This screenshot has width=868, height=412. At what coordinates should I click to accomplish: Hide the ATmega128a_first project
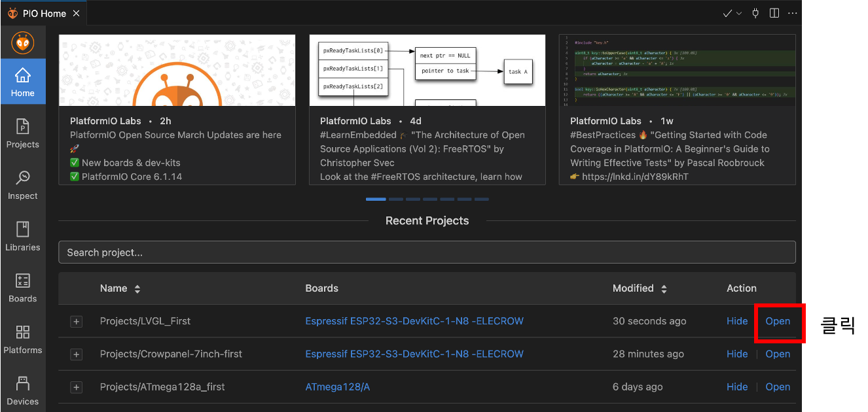(737, 386)
